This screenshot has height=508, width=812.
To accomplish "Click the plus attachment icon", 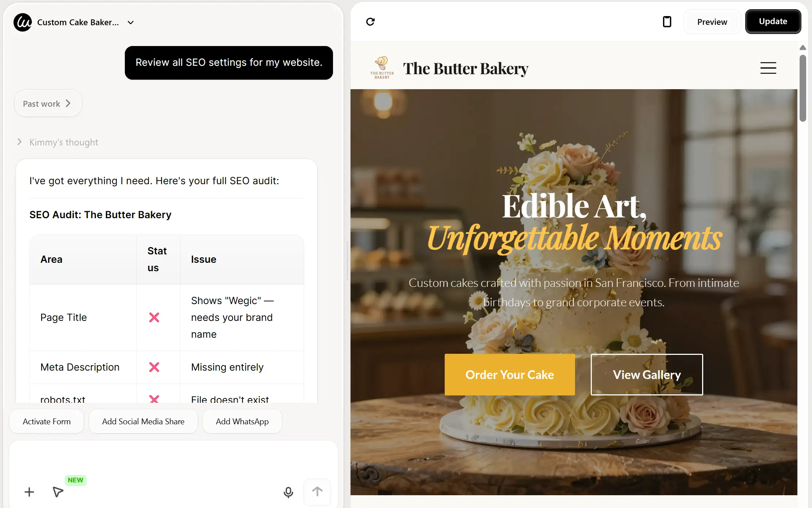I will pos(29,492).
